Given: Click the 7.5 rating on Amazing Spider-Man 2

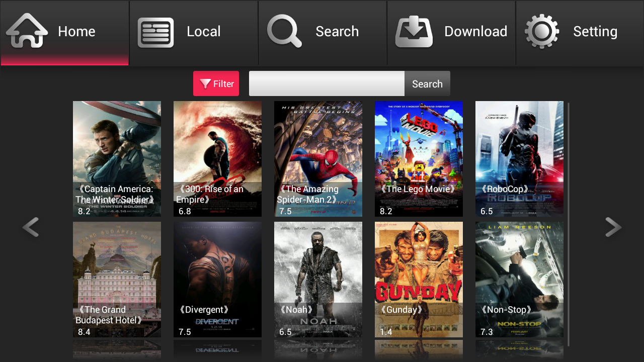Looking at the screenshot, I should (x=285, y=211).
